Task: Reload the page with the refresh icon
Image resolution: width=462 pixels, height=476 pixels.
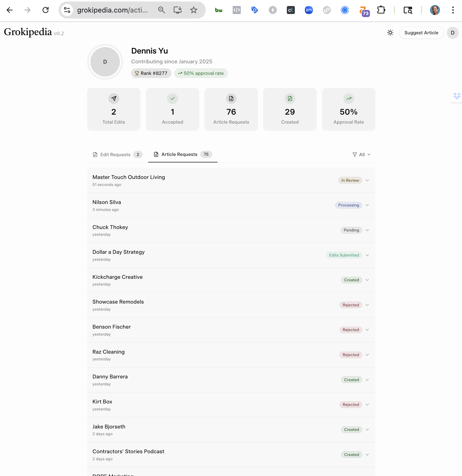Action: 46,10
